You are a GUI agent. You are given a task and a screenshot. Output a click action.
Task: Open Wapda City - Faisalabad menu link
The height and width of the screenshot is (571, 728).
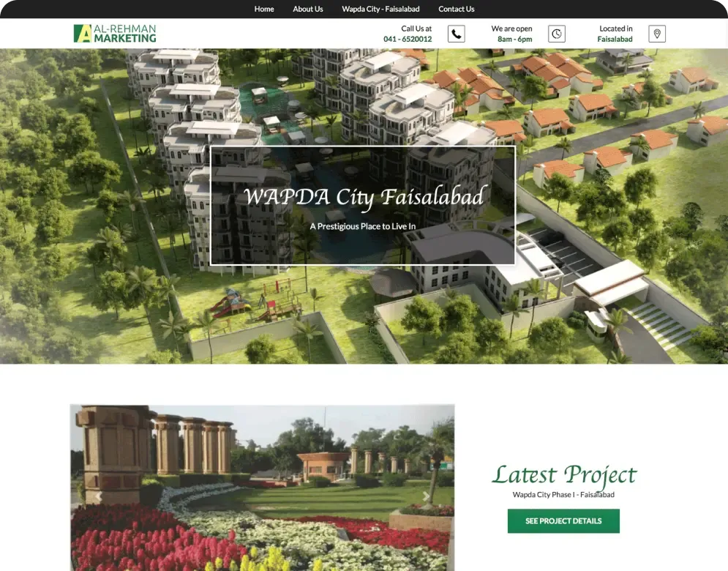(x=380, y=9)
